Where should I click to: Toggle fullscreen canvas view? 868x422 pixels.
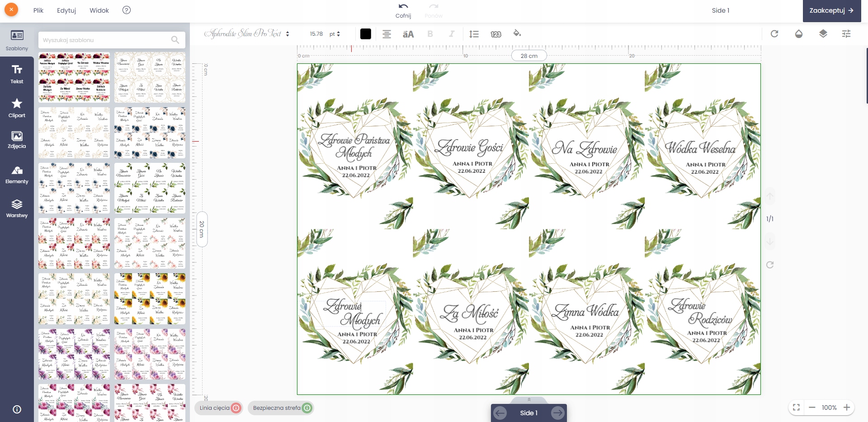pyautogui.click(x=797, y=408)
